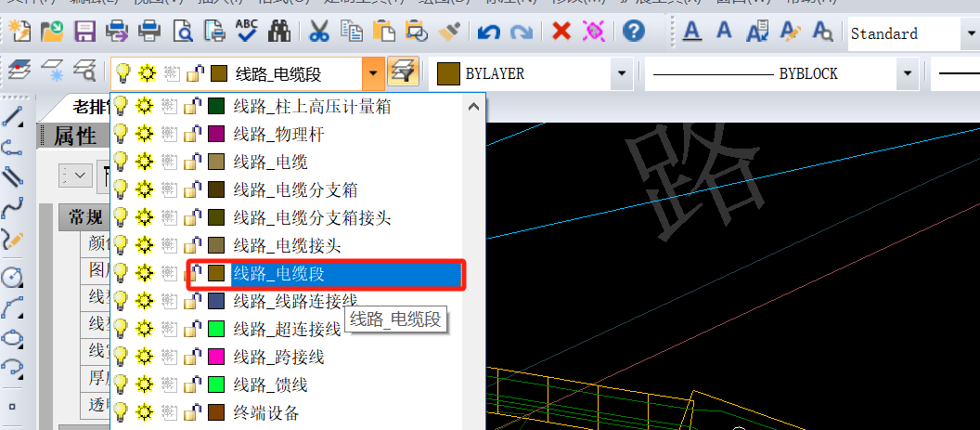Toggle lock icon for 线路_物理杆 layer
Image resolution: width=980 pixels, height=430 pixels.
pyautogui.click(x=194, y=135)
